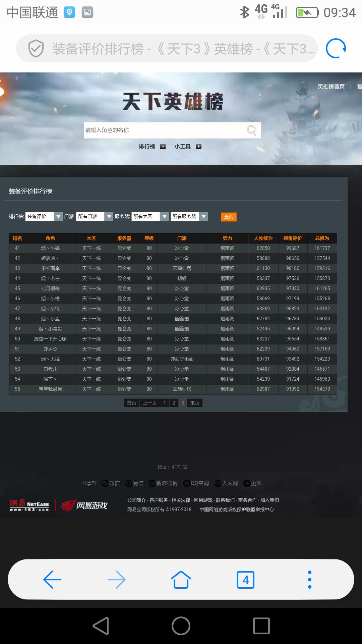
Task: Open the browser home page icon
Action: (x=181, y=579)
